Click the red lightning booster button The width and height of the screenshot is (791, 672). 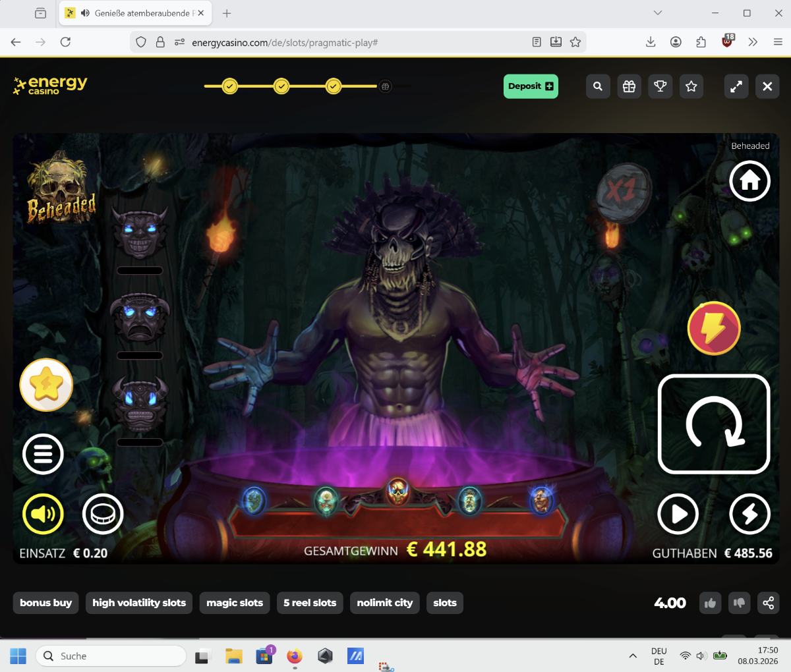coord(714,328)
